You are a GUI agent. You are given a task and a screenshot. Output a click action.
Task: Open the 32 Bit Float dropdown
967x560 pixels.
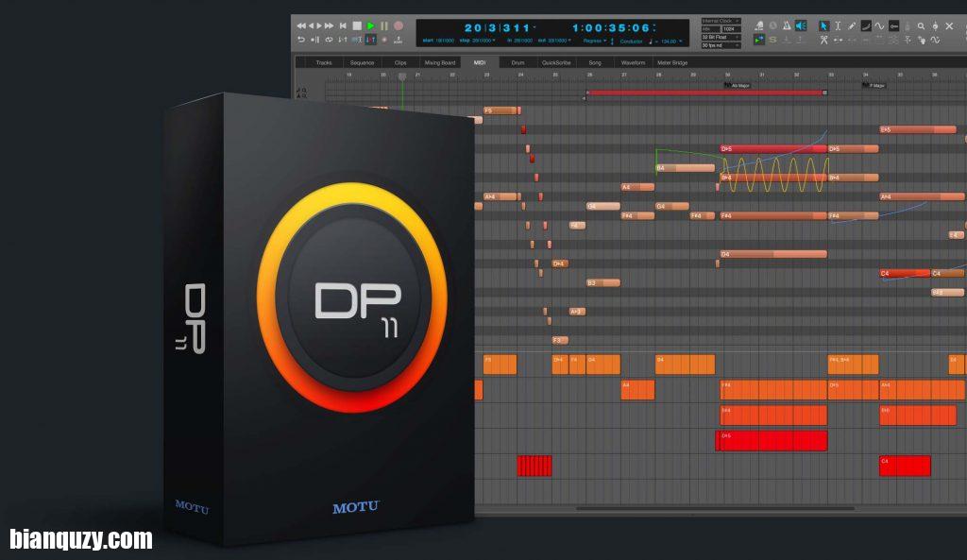click(x=721, y=37)
